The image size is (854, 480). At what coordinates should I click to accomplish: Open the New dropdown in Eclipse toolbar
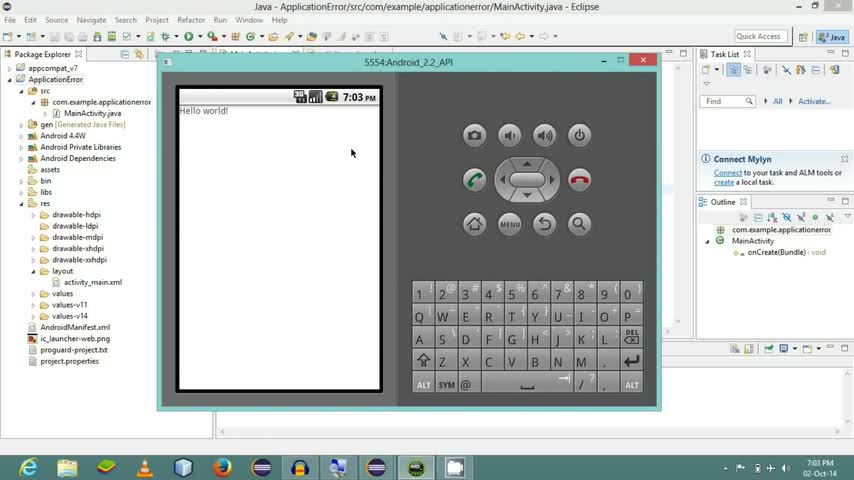[18, 37]
